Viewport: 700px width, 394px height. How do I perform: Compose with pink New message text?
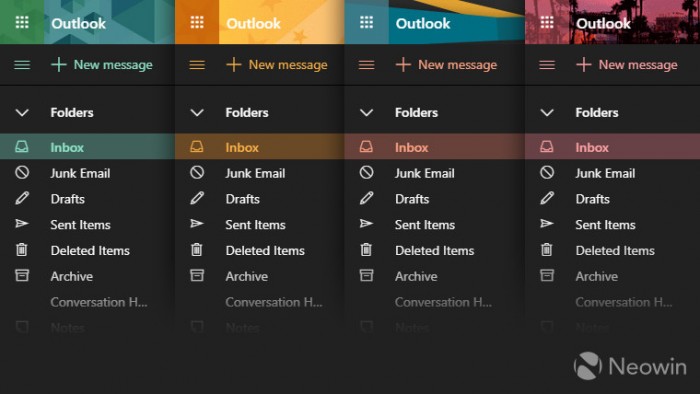(x=638, y=65)
